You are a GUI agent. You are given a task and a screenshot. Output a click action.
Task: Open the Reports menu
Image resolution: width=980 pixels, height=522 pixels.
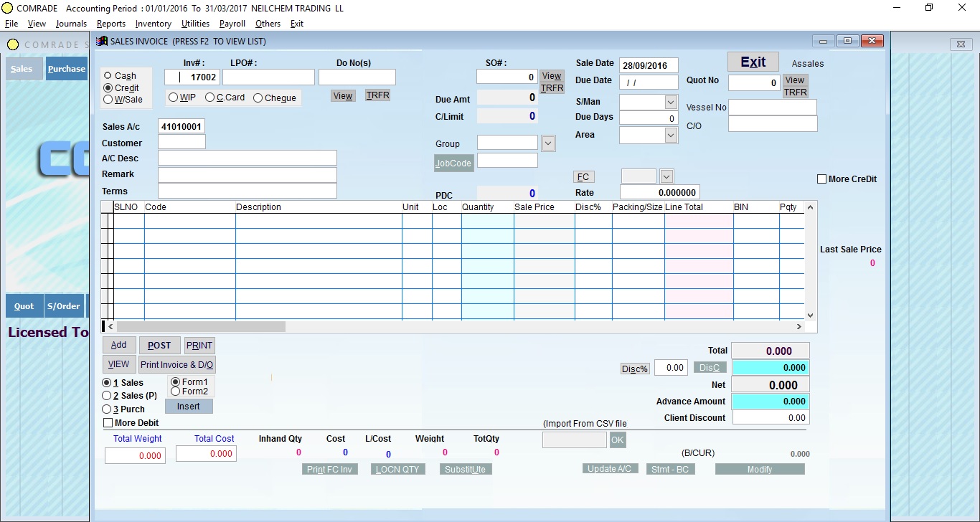coord(111,24)
